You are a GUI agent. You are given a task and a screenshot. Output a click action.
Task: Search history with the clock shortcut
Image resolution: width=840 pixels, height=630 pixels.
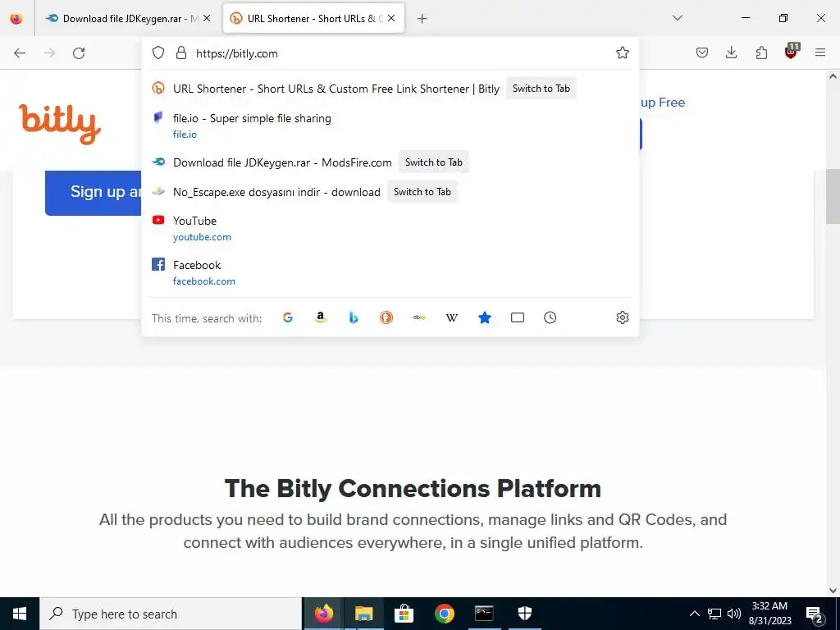click(550, 317)
